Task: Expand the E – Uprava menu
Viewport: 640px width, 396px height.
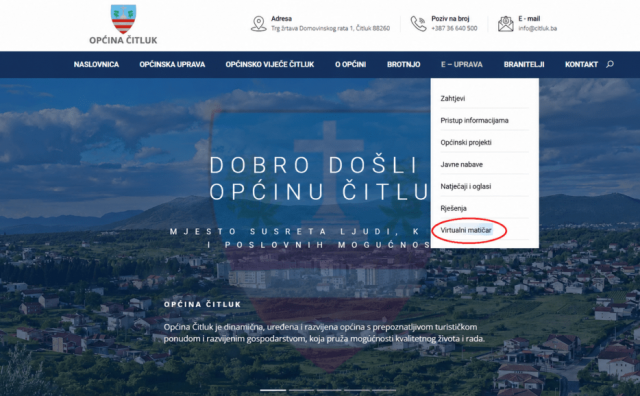Action: click(x=462, y=65)
